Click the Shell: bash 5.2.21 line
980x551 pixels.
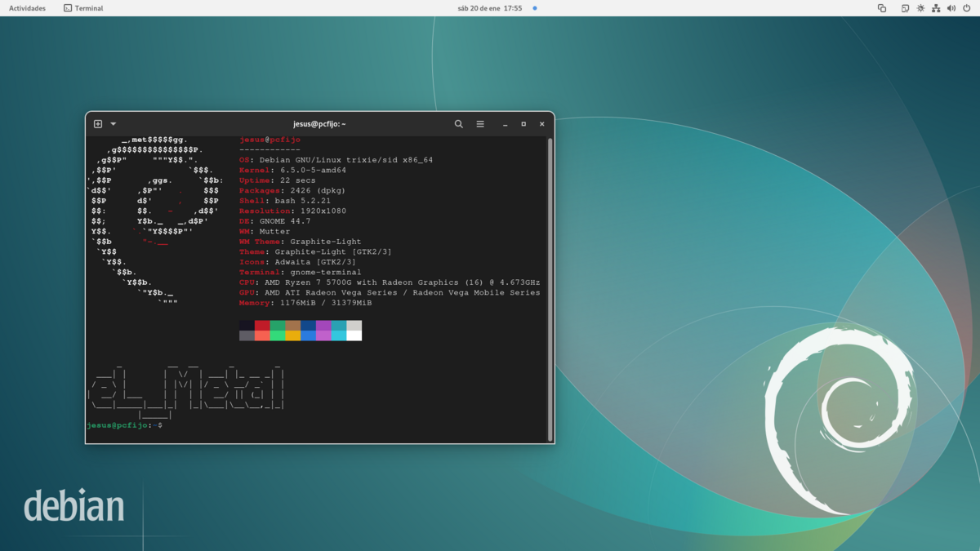click(285, 201)
